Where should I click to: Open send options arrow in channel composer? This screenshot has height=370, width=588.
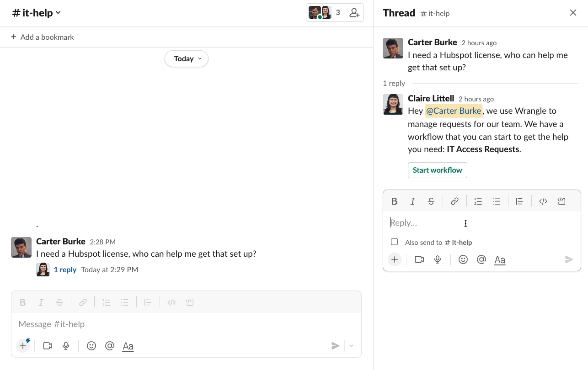coord(351,346)
